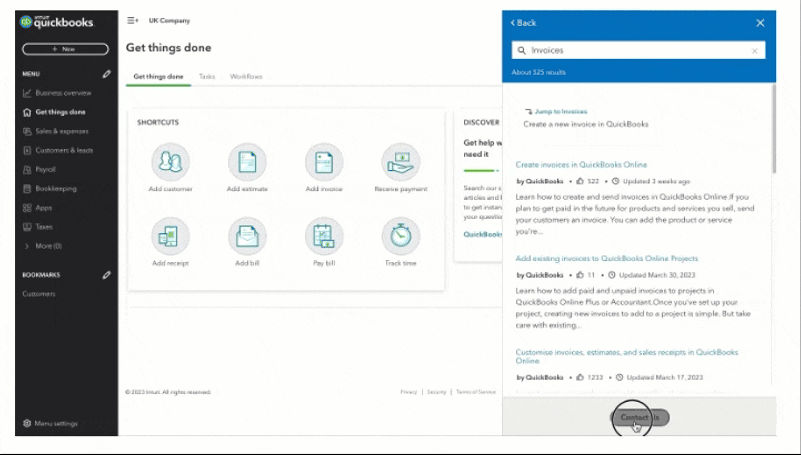Click the + New button
The height and width of the screenshot is (455, 801).
click(65, 49)
